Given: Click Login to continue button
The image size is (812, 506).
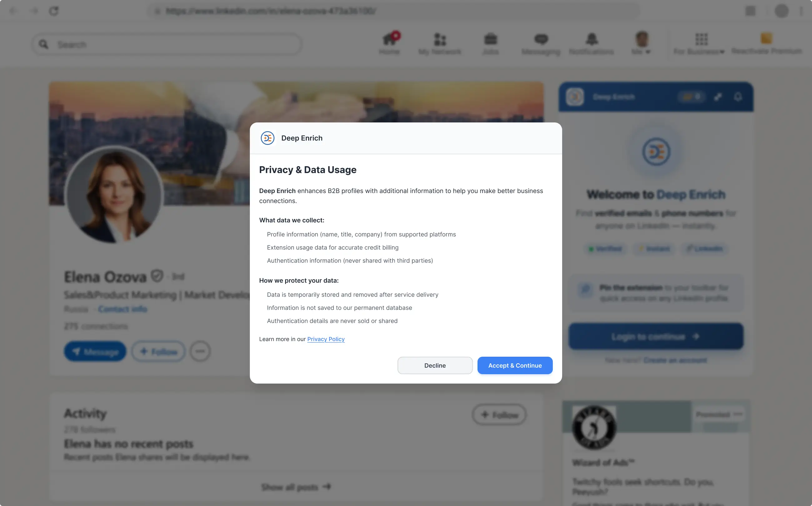Looking at the screenshot, I should point(656,336).
